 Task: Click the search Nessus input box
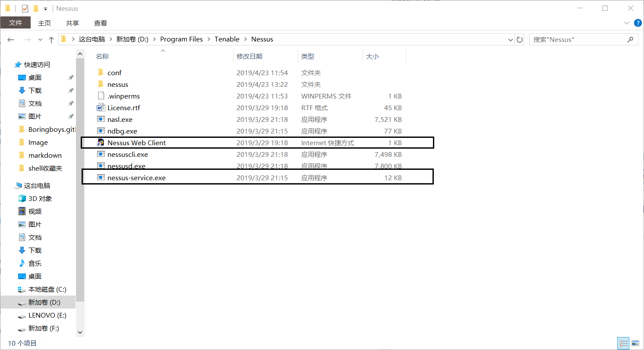(x=578, y=39)
